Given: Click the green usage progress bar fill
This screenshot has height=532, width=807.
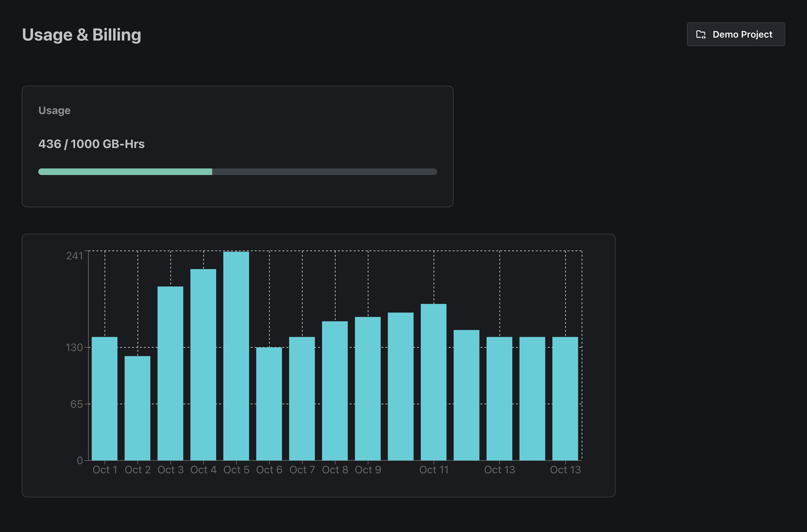Looking at the screenshot, I should [x=125, y=172].
